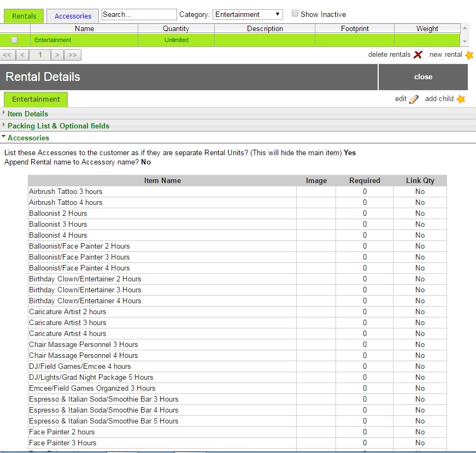The image size is (476, 453).
Task: Enable the Show Inactive checkbox
Action: (x=295, y=14)
